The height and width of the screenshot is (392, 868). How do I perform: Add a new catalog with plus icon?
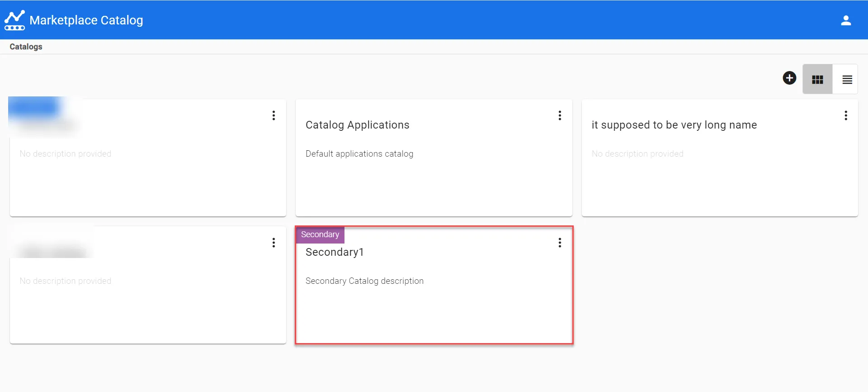click(x=789, y=78)
